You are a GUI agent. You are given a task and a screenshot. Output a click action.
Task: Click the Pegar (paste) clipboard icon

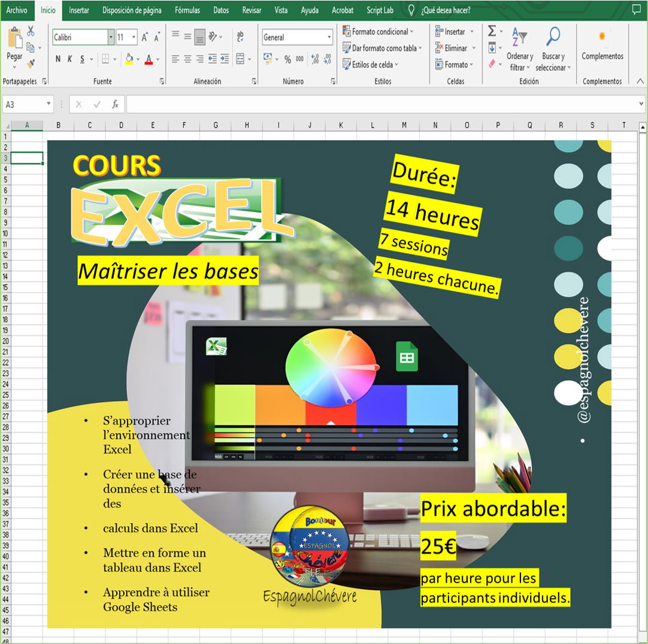click(x=15, y=38)
